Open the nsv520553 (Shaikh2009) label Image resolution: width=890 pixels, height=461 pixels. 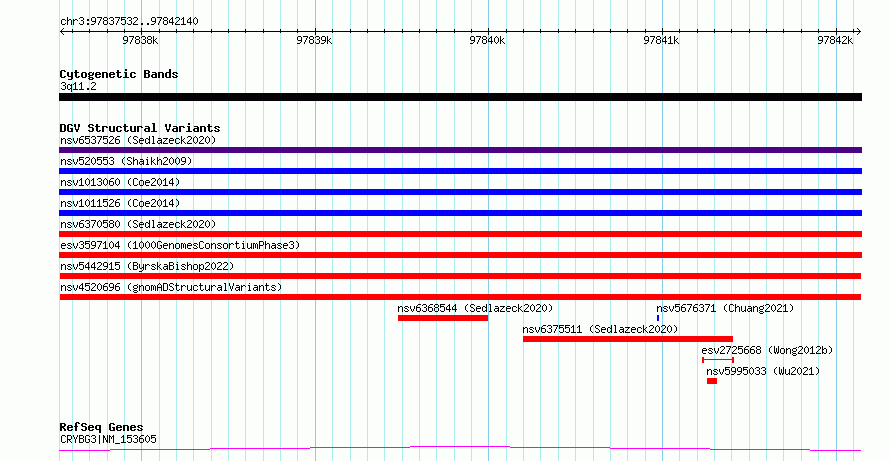point(126,161)
